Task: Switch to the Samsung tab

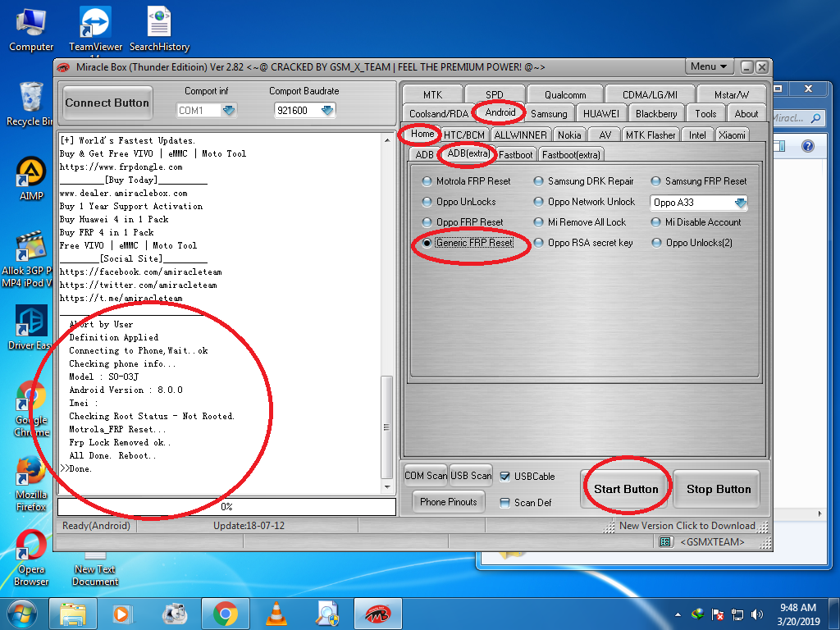Action: [549, 113]
